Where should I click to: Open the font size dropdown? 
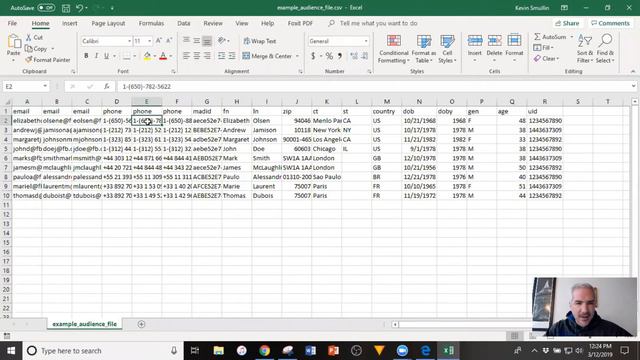149,41
